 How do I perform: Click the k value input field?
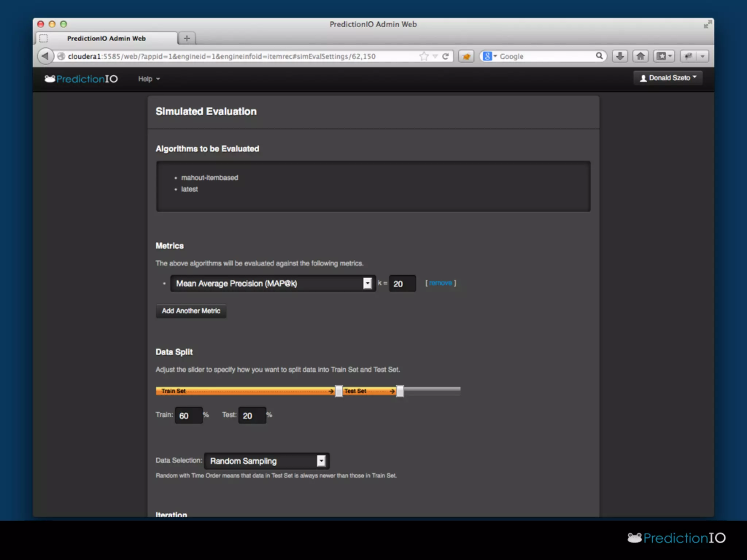pos(402,283)
